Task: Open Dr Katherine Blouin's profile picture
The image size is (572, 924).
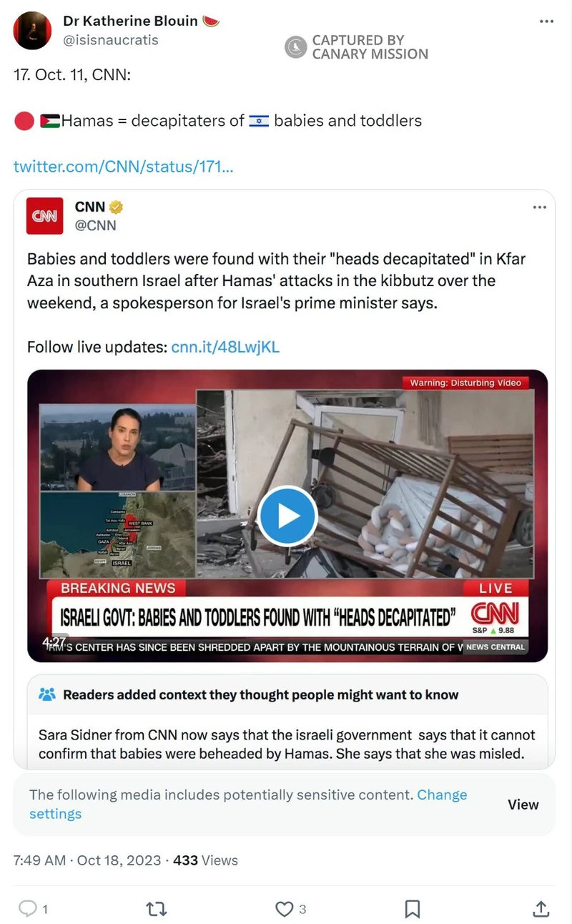Action: (32, 31)
